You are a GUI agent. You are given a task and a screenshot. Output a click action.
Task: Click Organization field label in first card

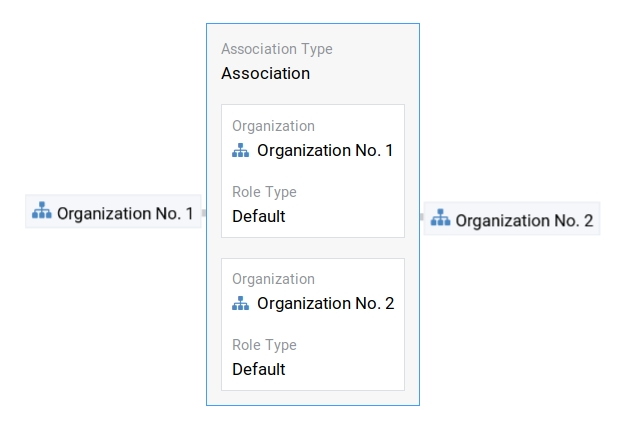273,126
